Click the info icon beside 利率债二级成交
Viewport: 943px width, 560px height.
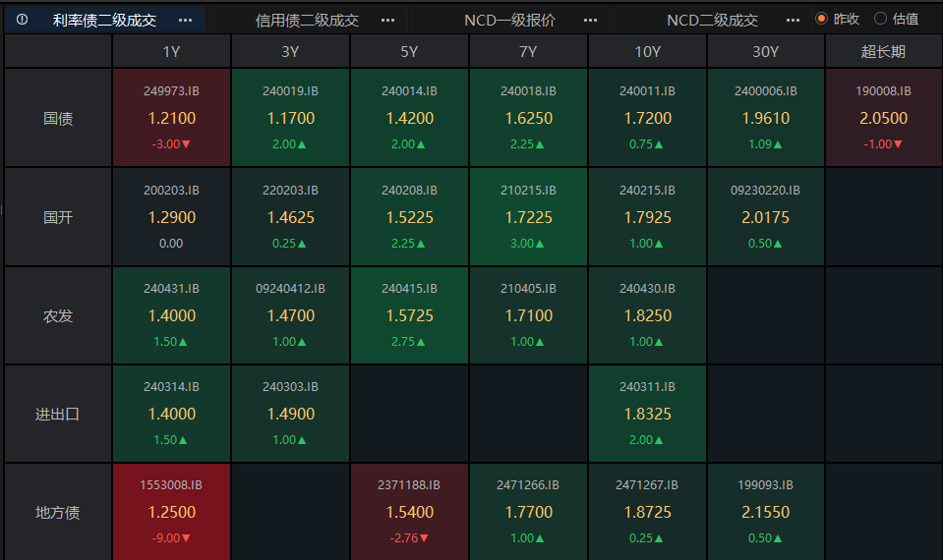coord(22,20)
